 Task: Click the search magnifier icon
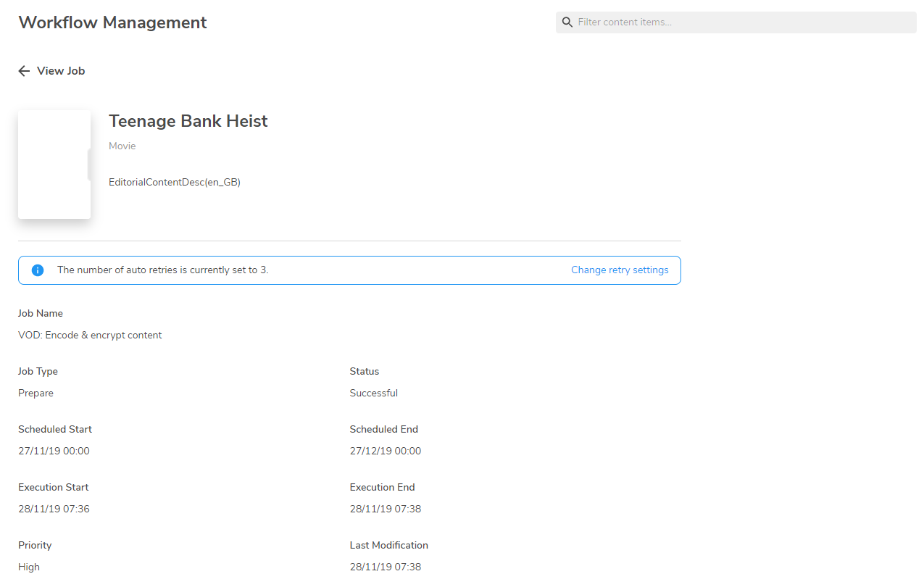pyautogui.click(x=567, y=22)
